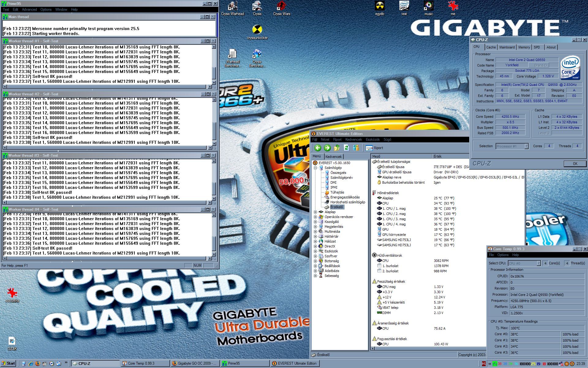
Task: Expand Kiszolgáló tree node
Action: (x=315, y=222)
